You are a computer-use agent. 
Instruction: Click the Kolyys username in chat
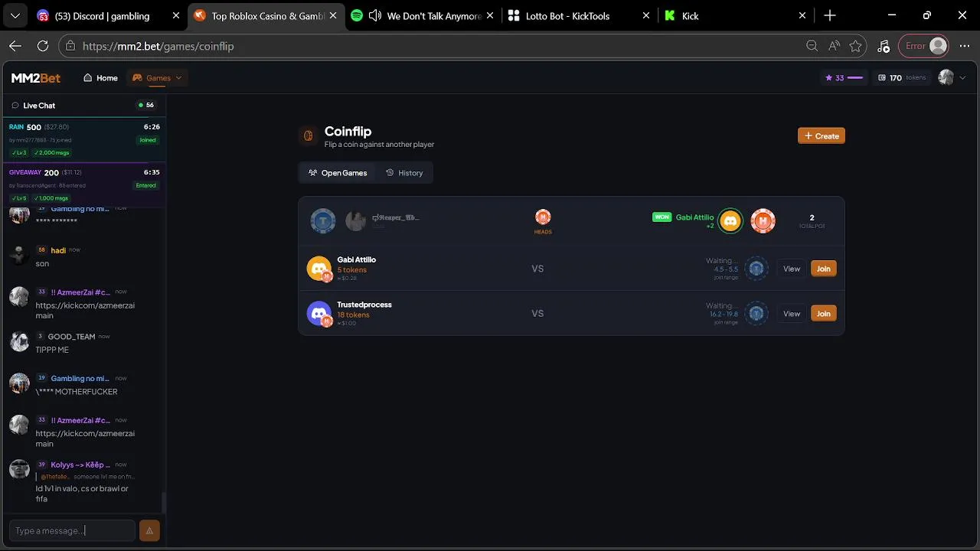[x=80, y=465]
